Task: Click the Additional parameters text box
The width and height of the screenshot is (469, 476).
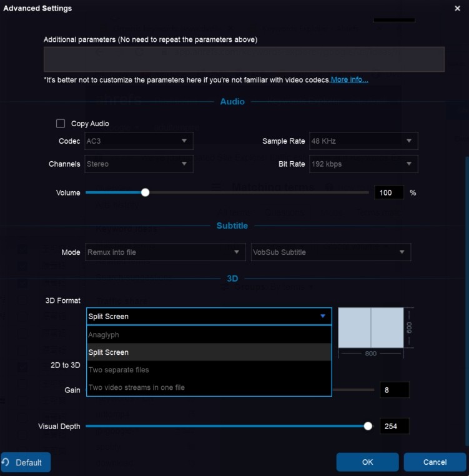Action: pyautogui.click(x=244, y=59)
